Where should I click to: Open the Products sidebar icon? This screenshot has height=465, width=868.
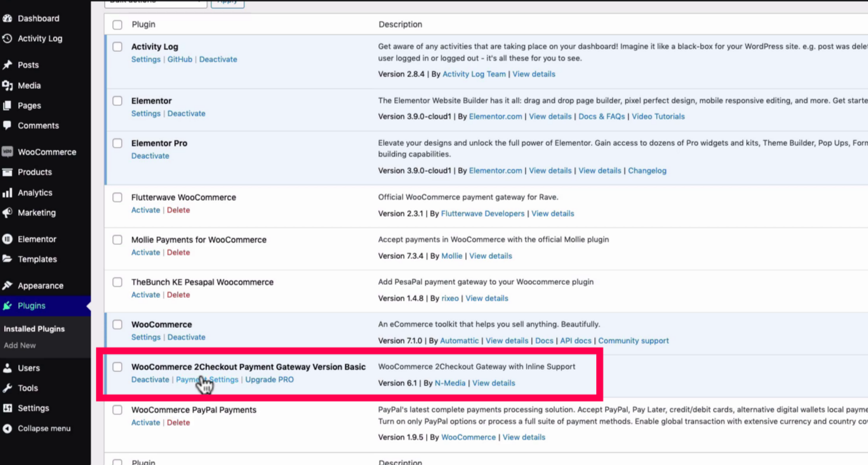tap(8, 172)
